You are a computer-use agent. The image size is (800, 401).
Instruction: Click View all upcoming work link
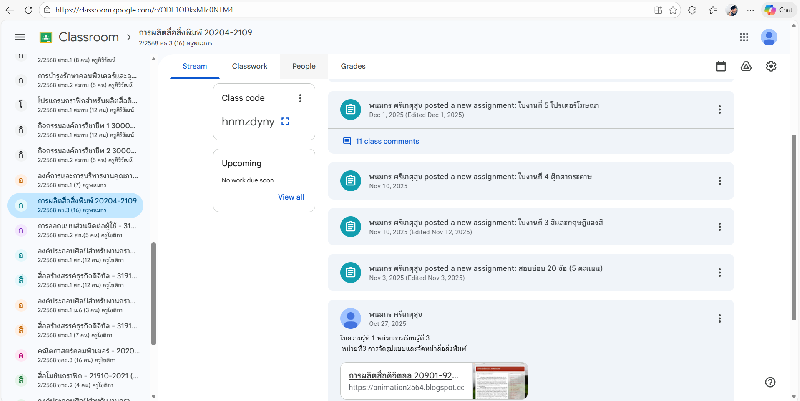pyautogui.click(x=291, y=197)
